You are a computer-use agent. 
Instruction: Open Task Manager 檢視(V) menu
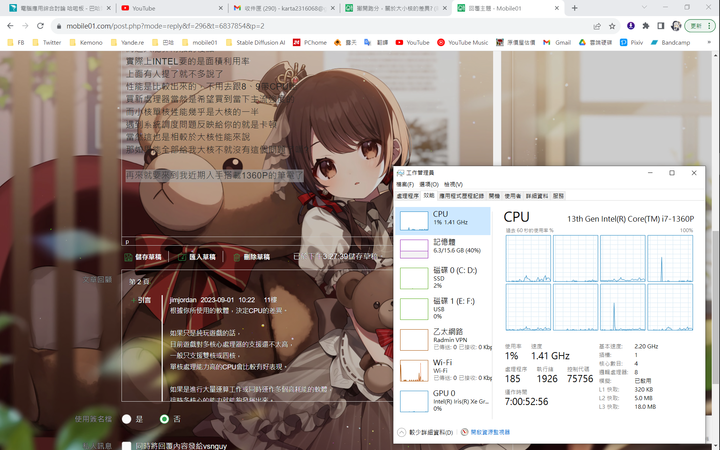tap(453, 184)
